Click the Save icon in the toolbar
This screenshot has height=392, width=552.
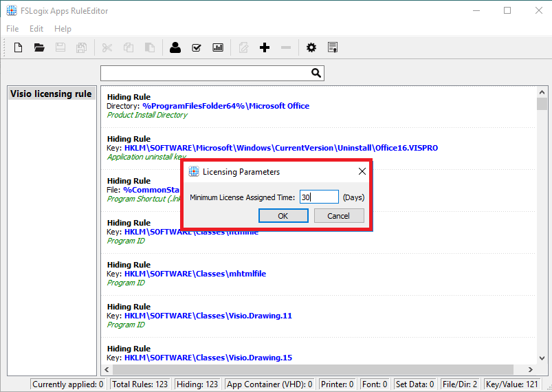(x=60, y=47)
